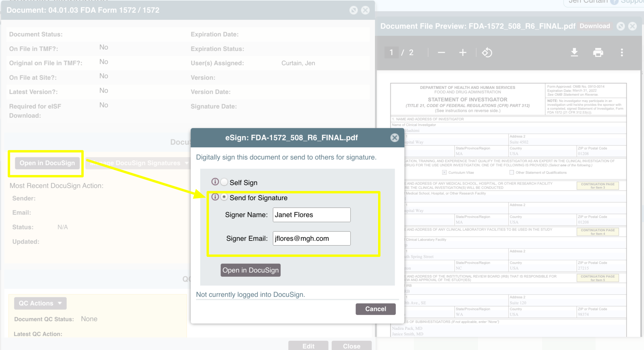The height and width of the screenshot is (350, 644).
Task: Click info icon next to Send for Signature
Action: pos(215,197)
